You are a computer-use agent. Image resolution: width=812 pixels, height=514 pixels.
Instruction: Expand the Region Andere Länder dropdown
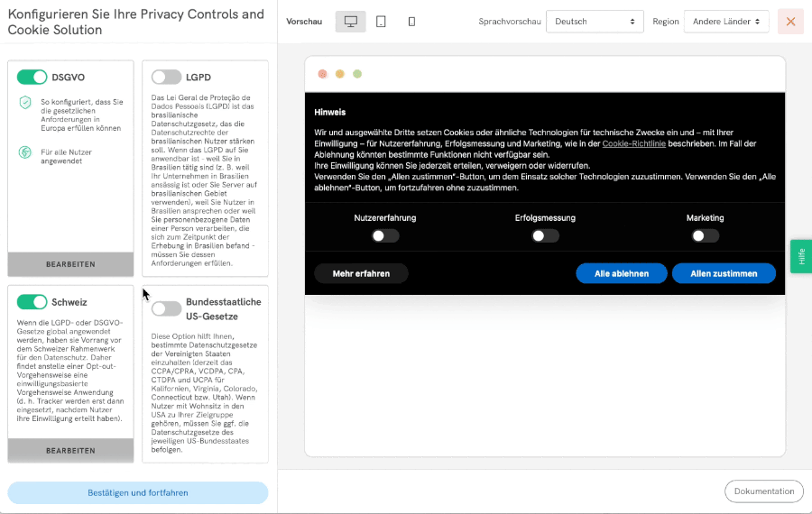click(x=726, y=22)
